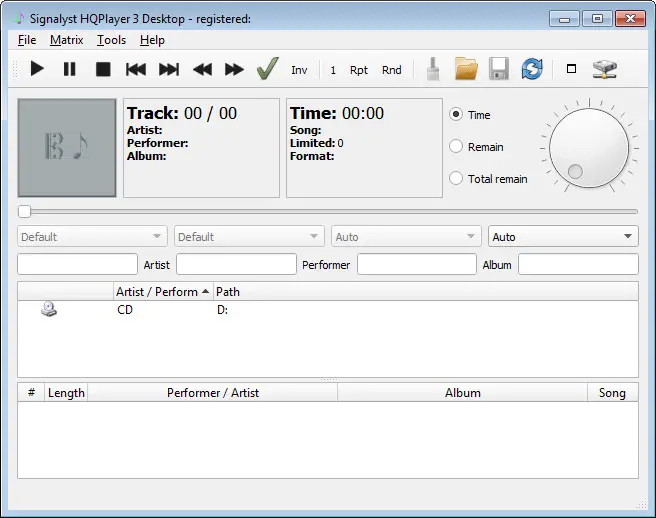The image size is (656, 518).
Task: Open the Tools menu
Action: point(111,40)
